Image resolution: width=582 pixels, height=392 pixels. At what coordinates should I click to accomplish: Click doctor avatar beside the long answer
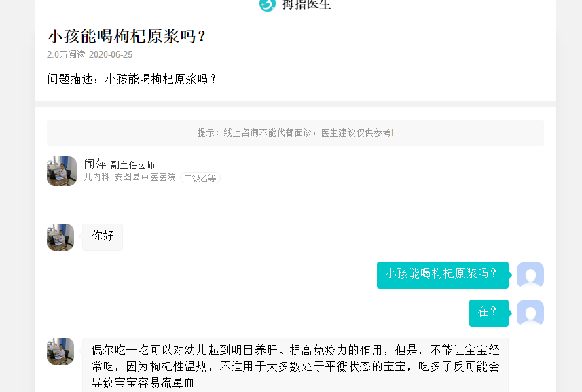tap(60, 351)
